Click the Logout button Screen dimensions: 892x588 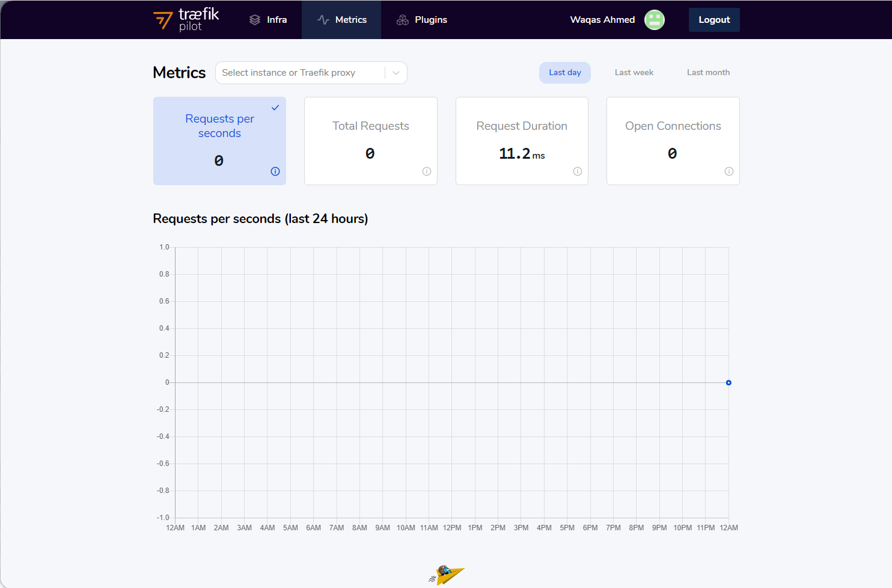pos(714,19)
